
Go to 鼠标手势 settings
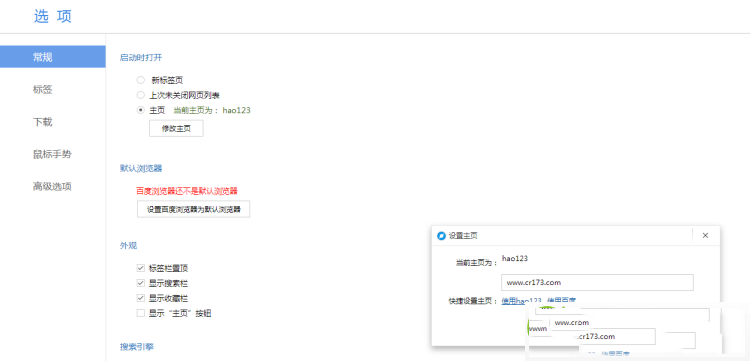pos(52,154)
